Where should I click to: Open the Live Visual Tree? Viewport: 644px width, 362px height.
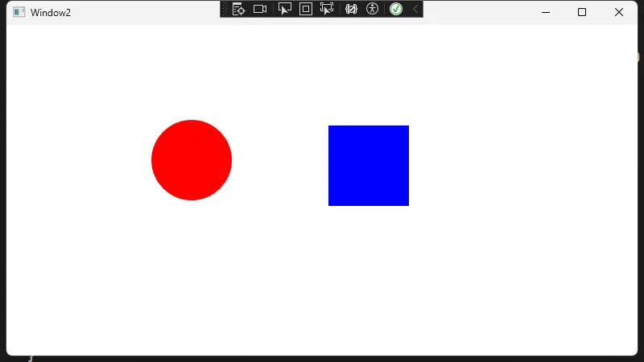tap(238, 9)
